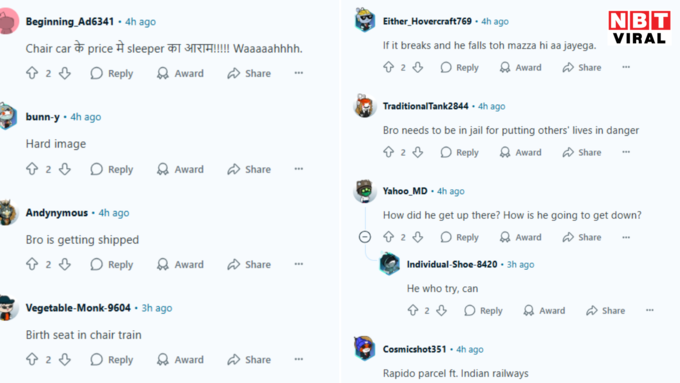The width and height of the screenshot is (680, 383).
Task: Click TraditionalTank2844's avatar picture
Action: (364, 106)
